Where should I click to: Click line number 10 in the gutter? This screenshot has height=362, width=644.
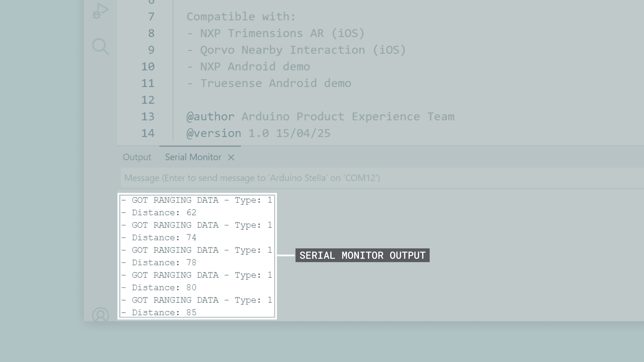(148, 67)
